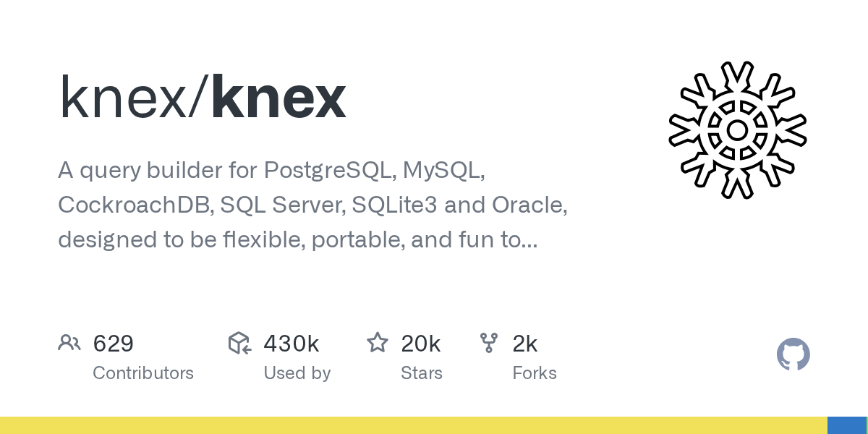Click the GitHub Octocat logo
Viewport: 868px width, 434px height.
point(793,354)
